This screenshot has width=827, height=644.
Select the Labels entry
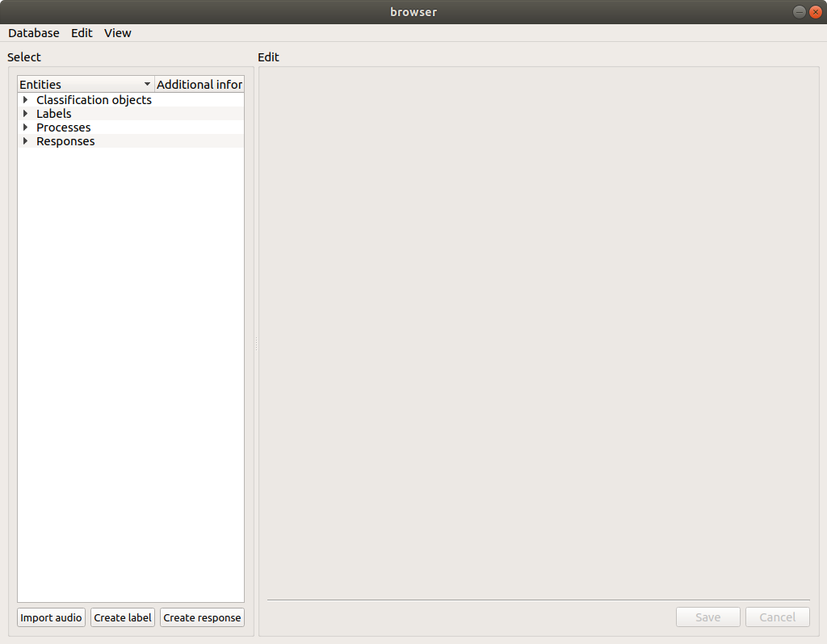[53, 114]
